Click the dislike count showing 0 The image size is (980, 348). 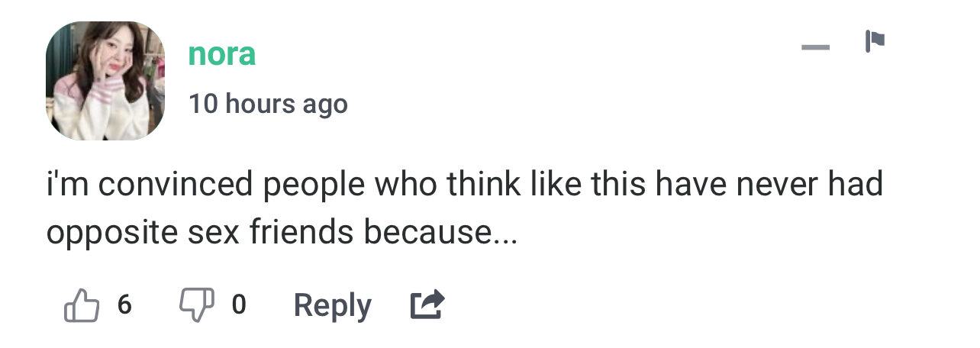coord(238,305)
